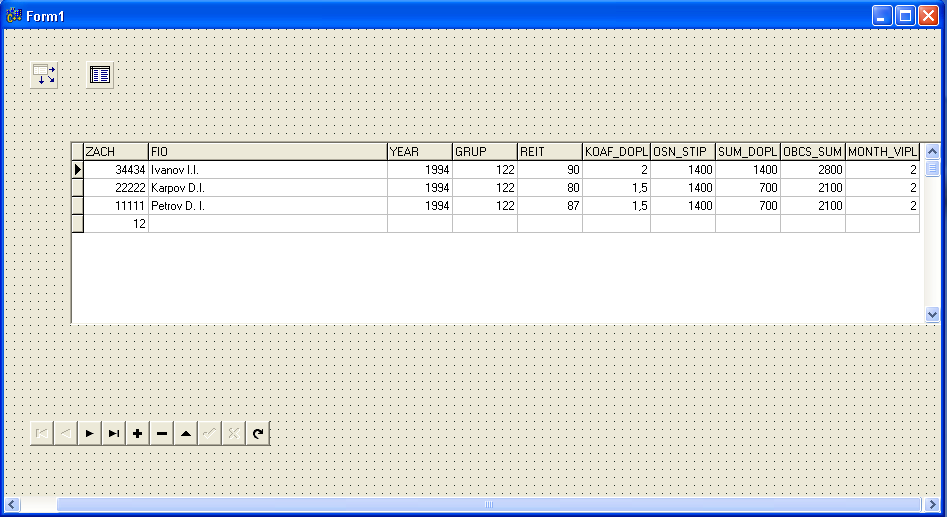Click the OSN_STIP column header

click(683, 152)
